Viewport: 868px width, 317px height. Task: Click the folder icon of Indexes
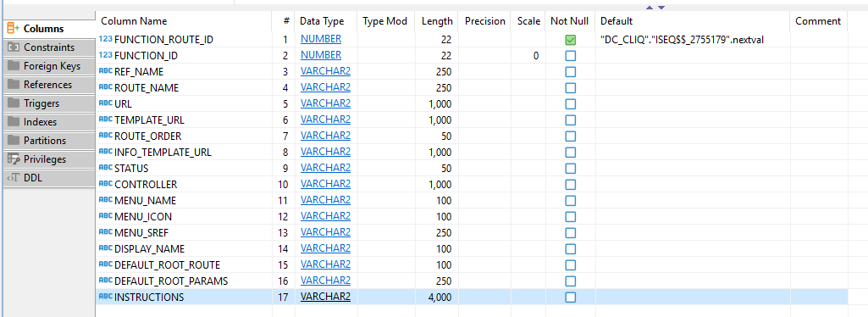click(14, 122)
